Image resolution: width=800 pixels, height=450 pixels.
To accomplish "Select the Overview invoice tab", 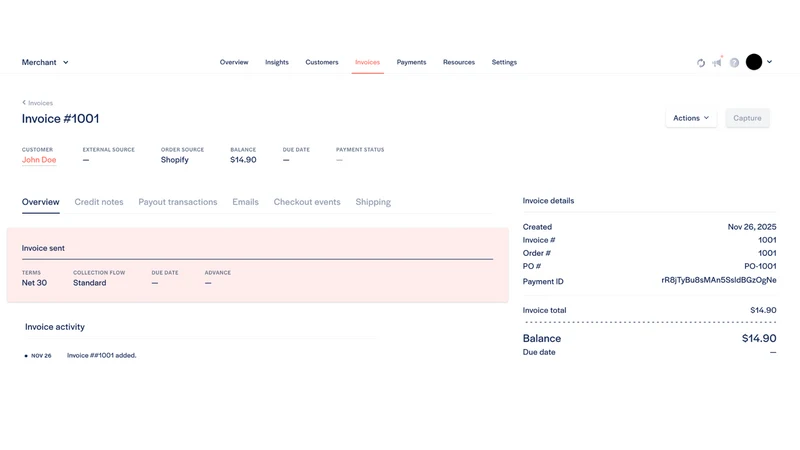I will pyautogui.click(x=40, y=202).
